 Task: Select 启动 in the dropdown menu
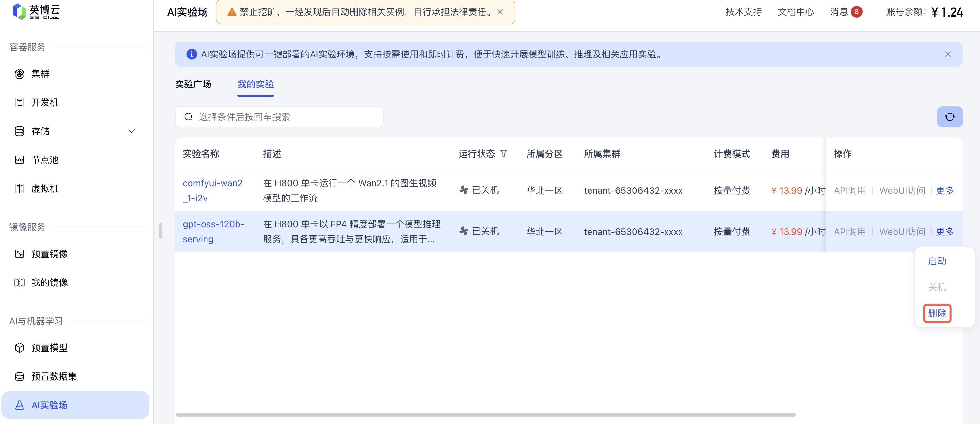(937, 261)
